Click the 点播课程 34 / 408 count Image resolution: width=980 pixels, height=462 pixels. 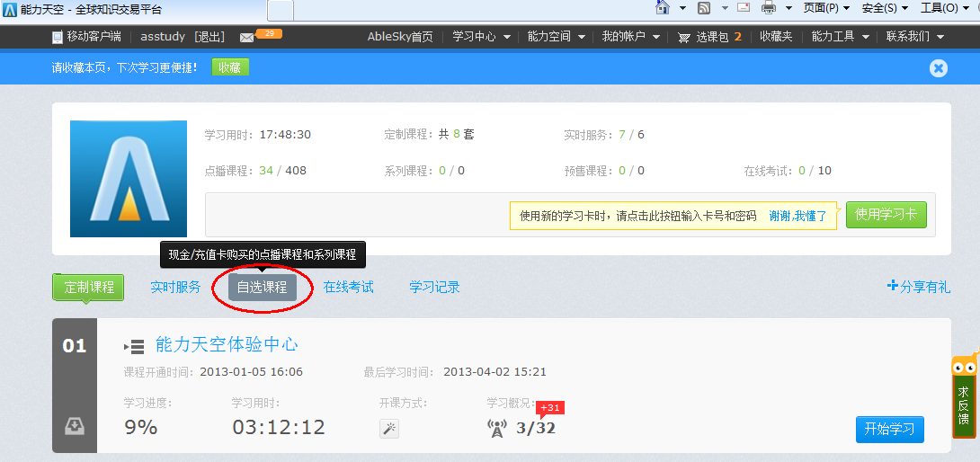[x=282, y=170]
